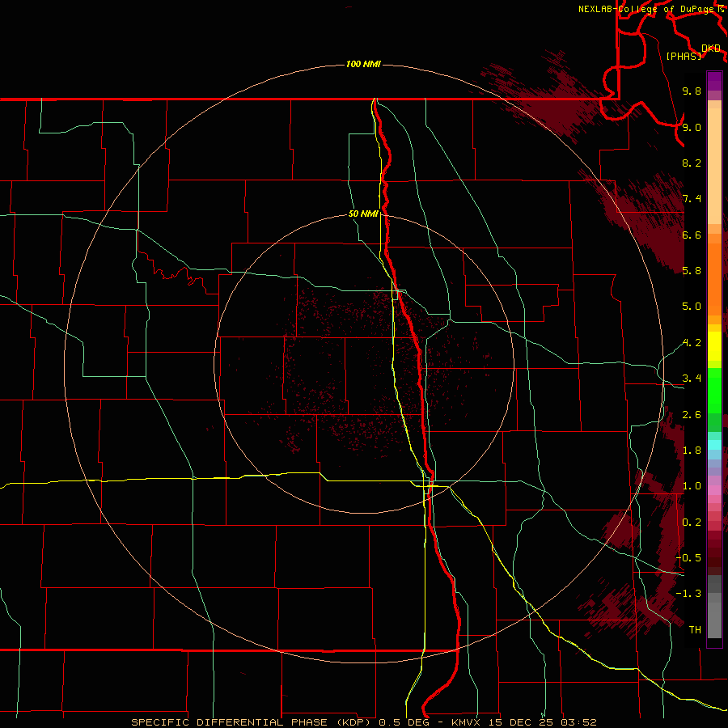Select the 2.6 legend value
Screen dimensions: 728x728
tap(692, 415)
